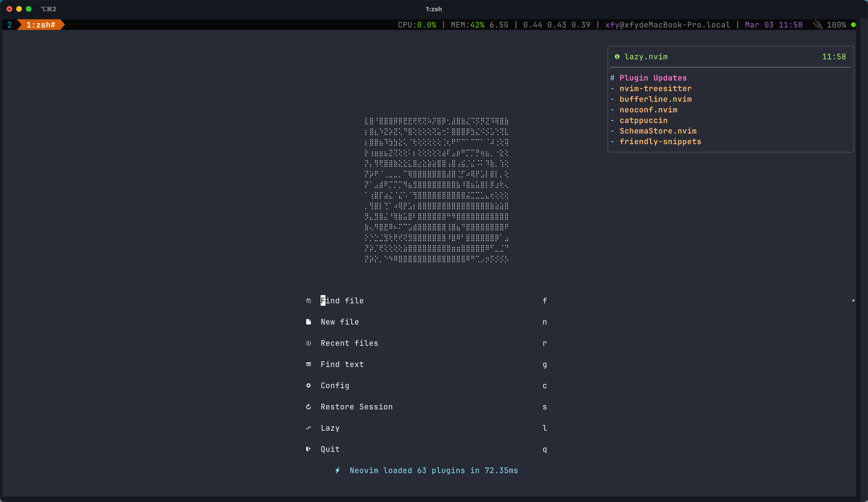Click the New file document icon
The width and height of the screenshot is (868, 502).
(x=308, y=322)
